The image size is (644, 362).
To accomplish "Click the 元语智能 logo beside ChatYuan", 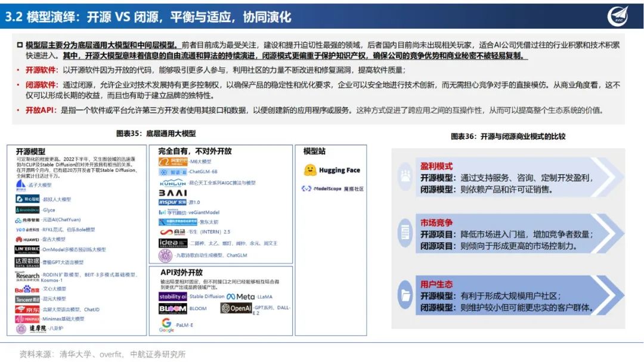I will point(27,220).
